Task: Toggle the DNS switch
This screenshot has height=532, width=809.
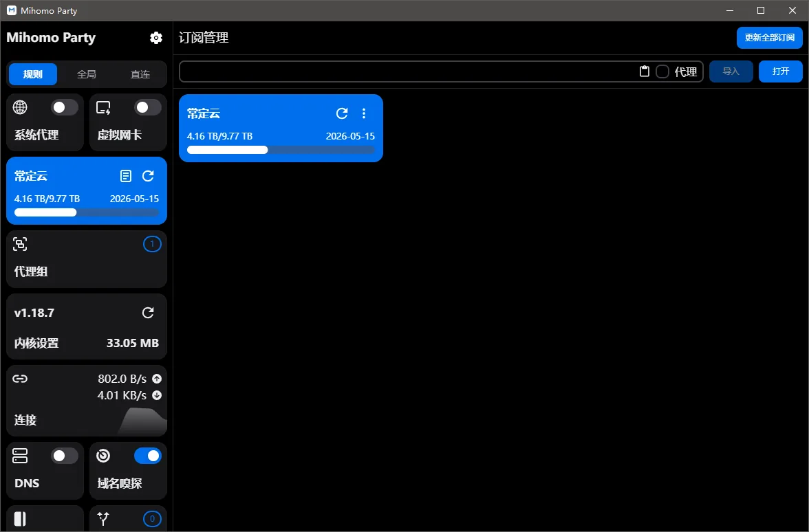Action: 65,456
